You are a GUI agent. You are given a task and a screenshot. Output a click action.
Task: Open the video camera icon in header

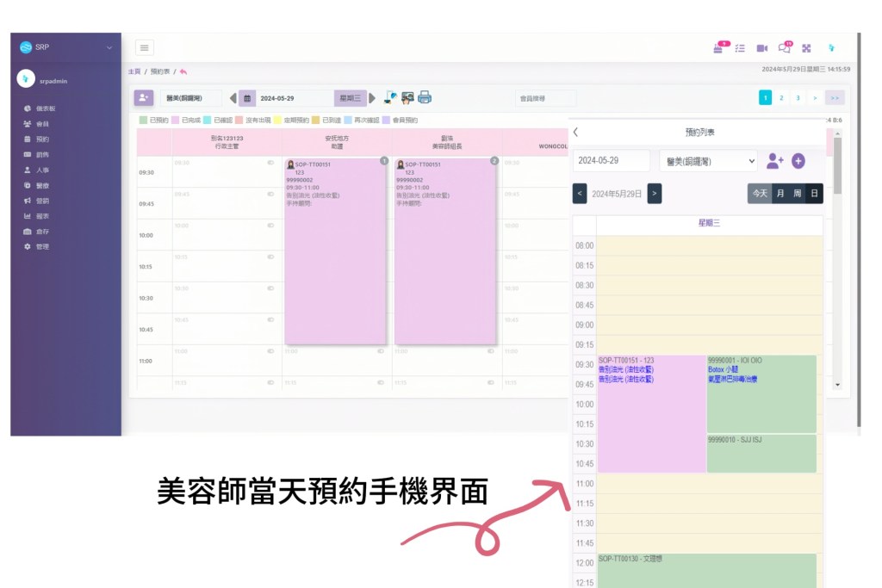click(x=761, y=48)
